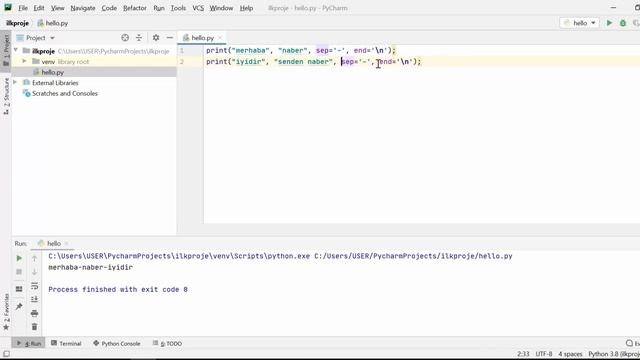Open the TODO tool window

point(167,343)
